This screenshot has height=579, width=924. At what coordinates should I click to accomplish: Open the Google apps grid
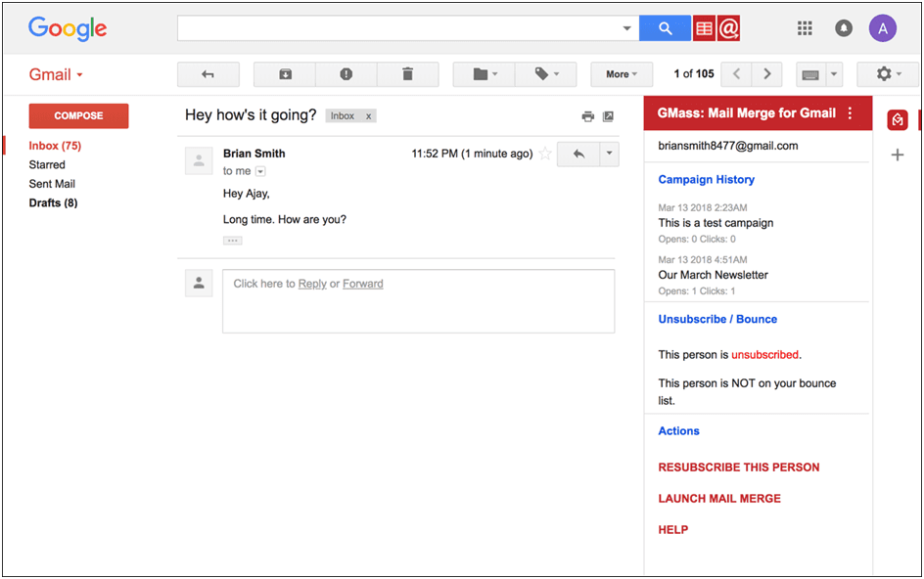coord(805,28)
